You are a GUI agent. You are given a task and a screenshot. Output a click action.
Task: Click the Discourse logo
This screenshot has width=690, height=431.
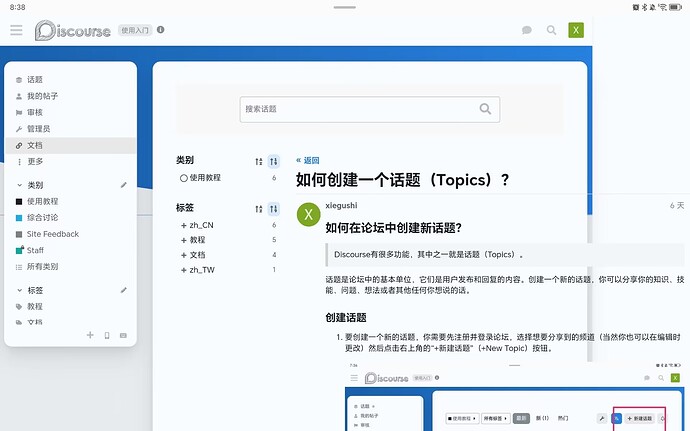click(73, 30)
